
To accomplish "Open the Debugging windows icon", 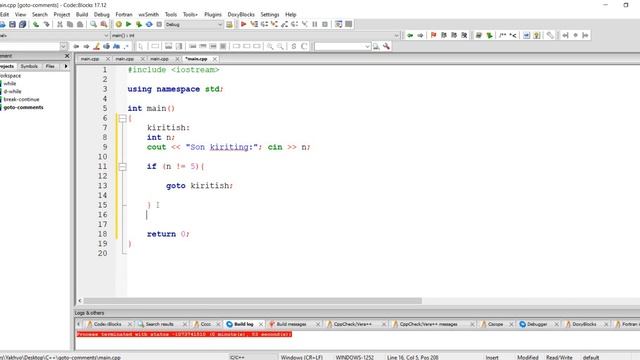I will (338, 24).
